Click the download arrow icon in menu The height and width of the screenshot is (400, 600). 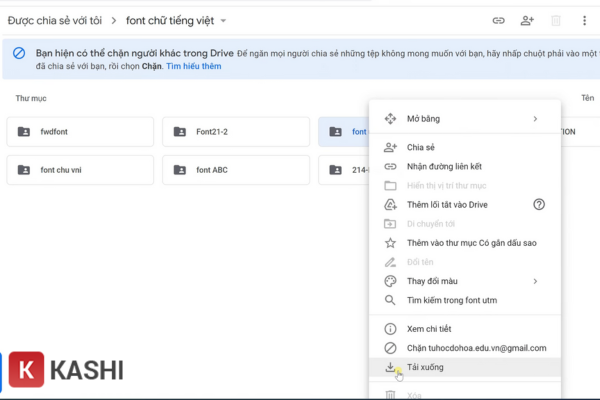[x=390, y=367]
